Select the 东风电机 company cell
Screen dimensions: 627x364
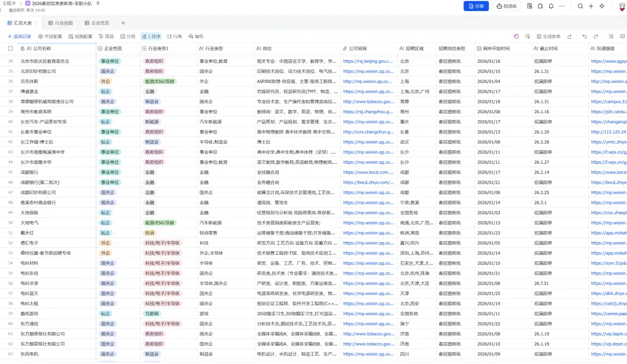coord(56,354)
